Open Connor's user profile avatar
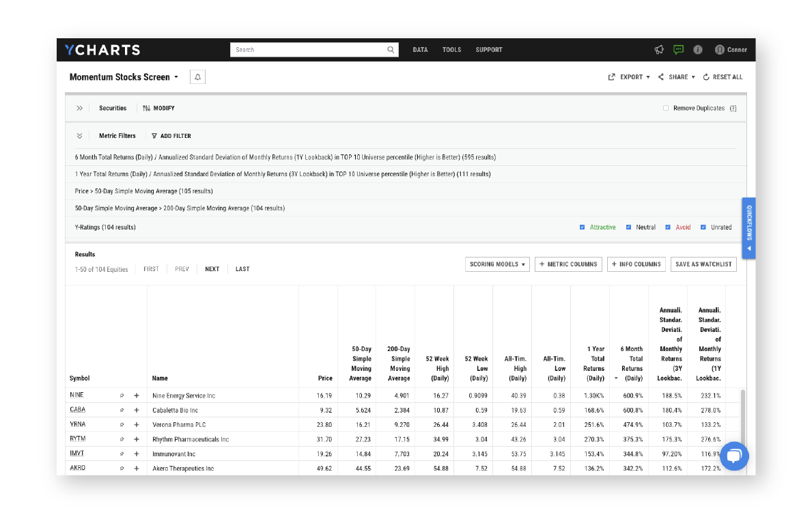 click(x=719, y=50)
